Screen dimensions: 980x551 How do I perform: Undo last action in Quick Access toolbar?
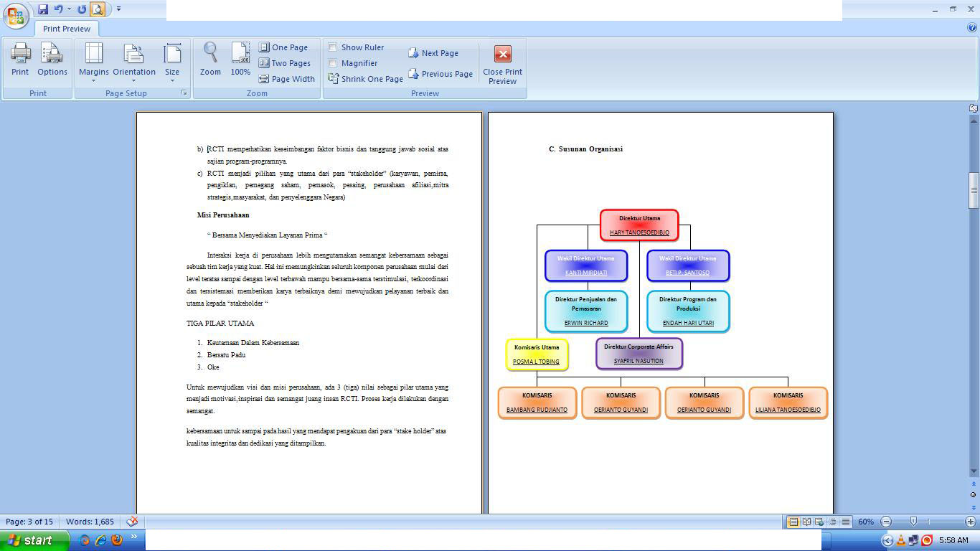(x=58, y=9)
